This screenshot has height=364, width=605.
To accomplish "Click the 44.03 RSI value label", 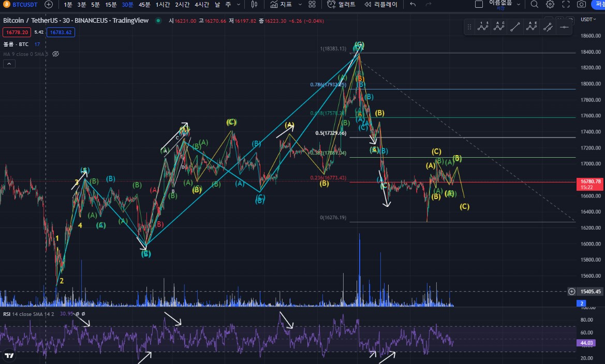I will 587,343.
